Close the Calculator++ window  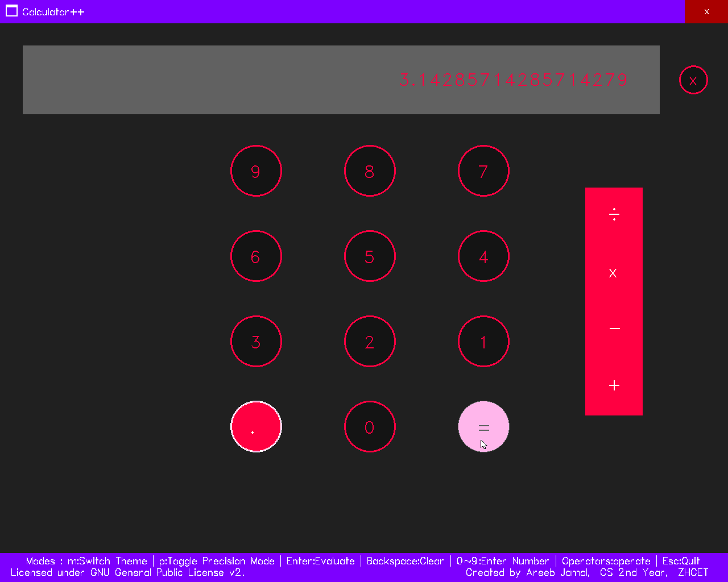pos(706,11)
